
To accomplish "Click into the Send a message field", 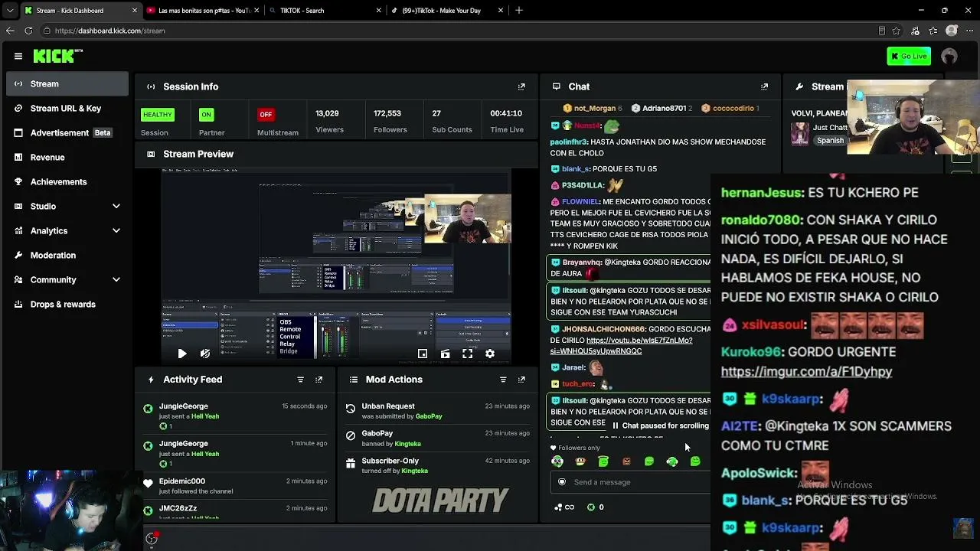I will coord(630,482).
